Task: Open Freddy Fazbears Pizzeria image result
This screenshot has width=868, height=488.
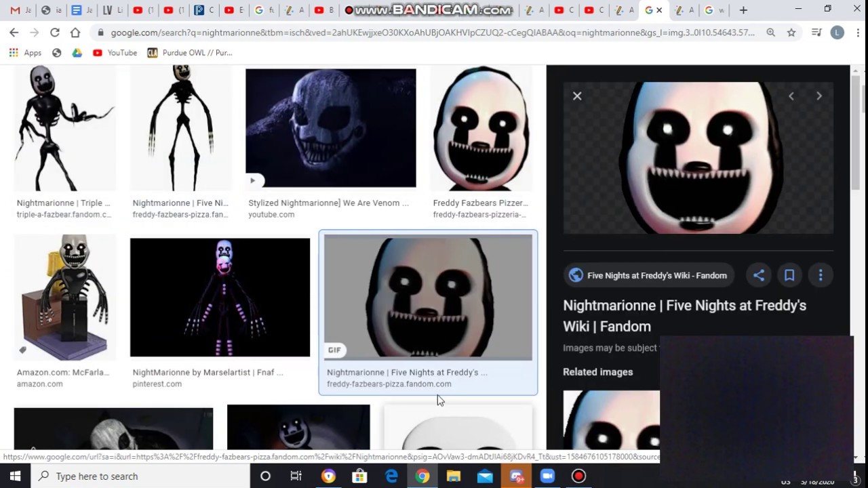Action: (x=481, y=129)
